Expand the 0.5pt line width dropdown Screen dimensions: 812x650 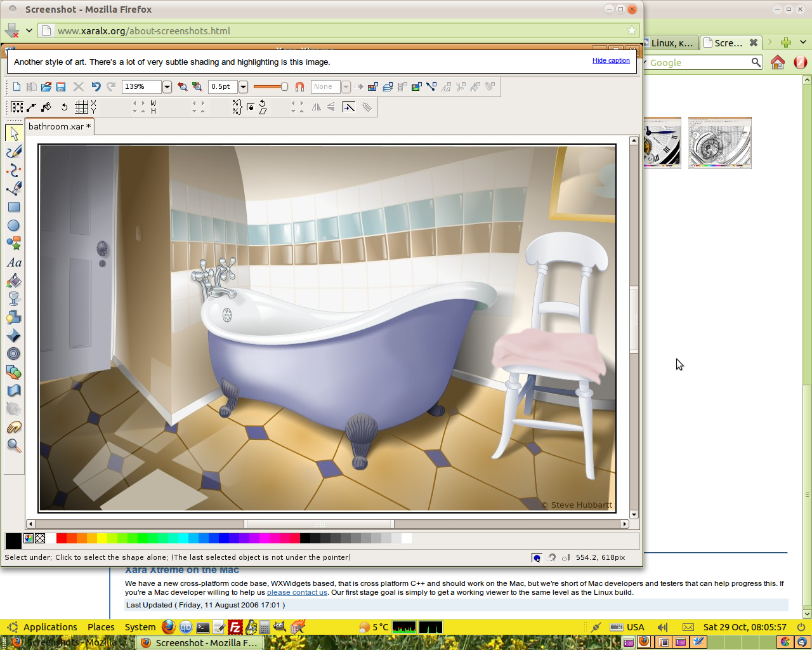point(243,87)
